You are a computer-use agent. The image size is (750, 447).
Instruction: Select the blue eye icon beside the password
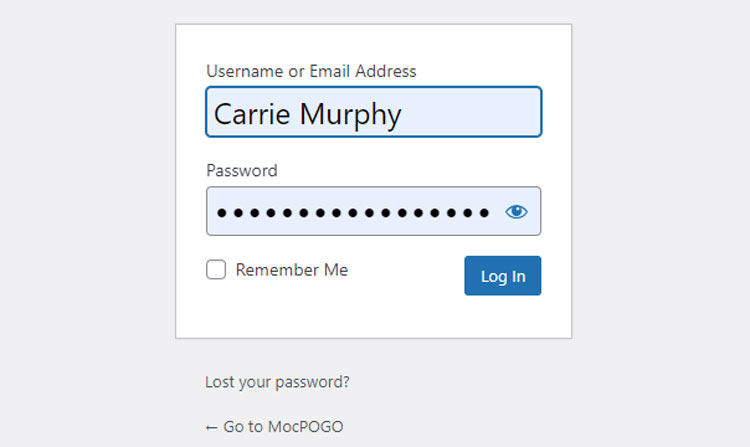pos(516,212)
